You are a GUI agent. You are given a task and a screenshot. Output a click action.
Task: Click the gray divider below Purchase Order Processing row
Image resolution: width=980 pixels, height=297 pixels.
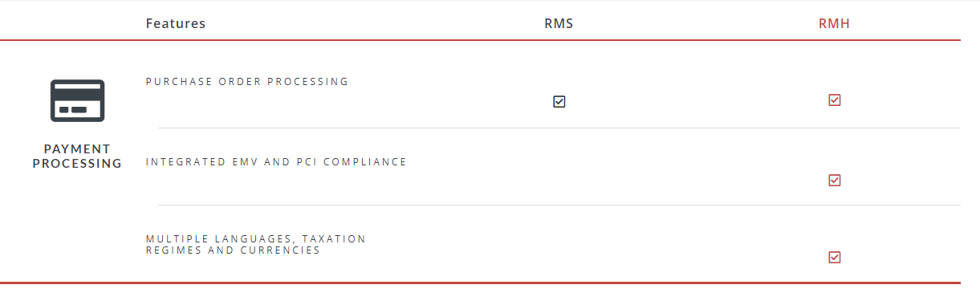pos(559,128)
